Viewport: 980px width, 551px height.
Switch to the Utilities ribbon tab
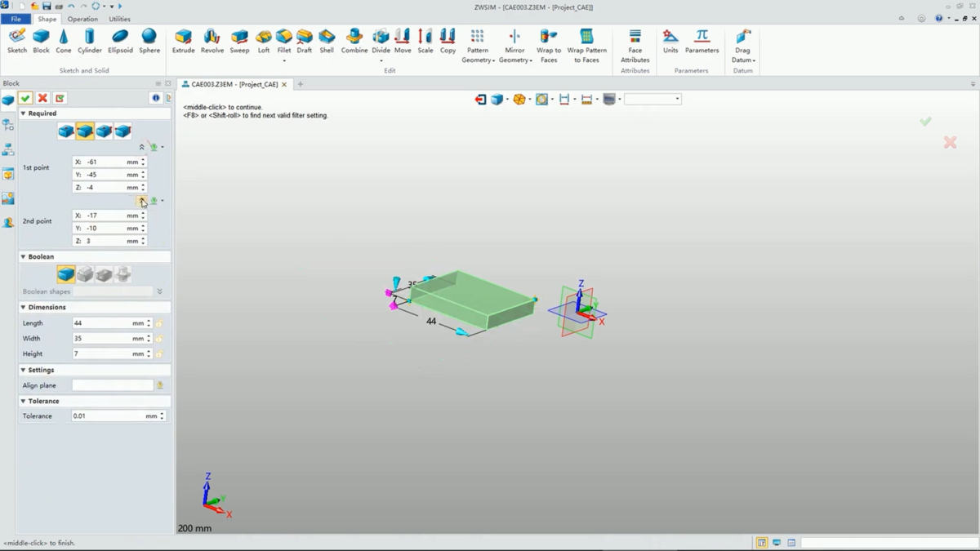pos(119,19)
